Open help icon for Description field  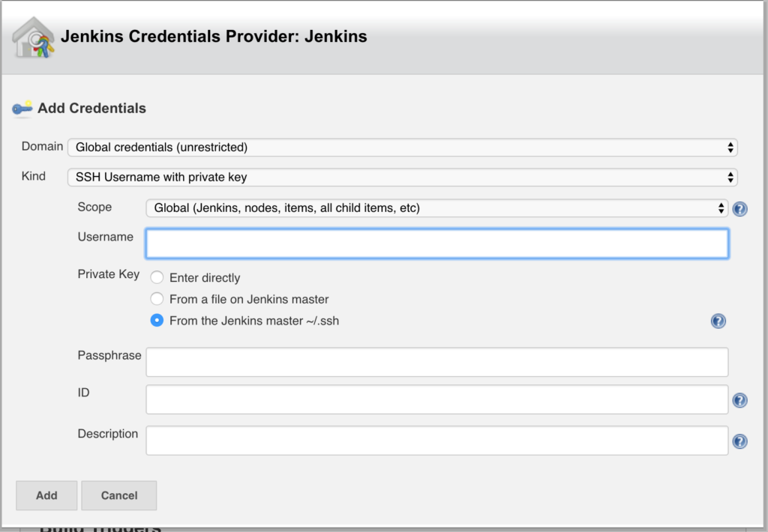click(x=739, y=441)
